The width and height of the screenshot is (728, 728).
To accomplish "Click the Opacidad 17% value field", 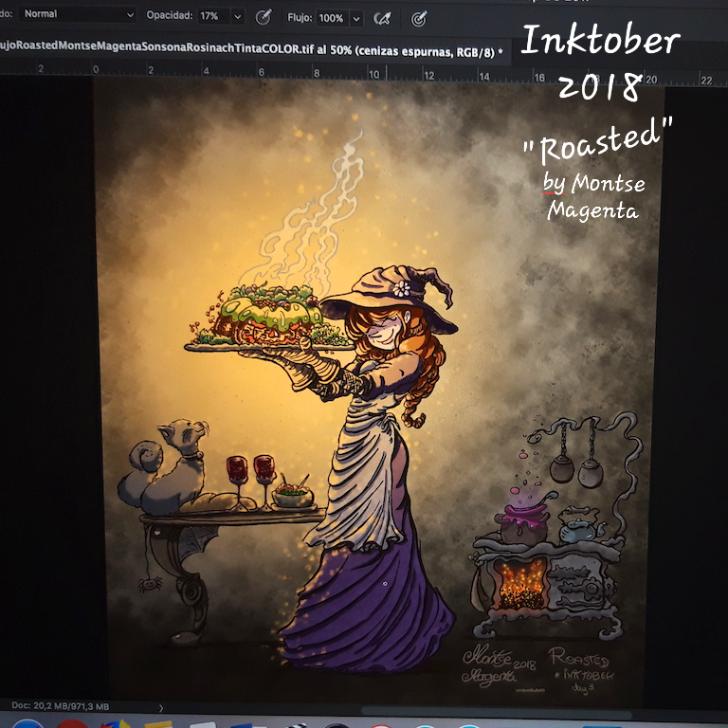I will coord(210,17).
